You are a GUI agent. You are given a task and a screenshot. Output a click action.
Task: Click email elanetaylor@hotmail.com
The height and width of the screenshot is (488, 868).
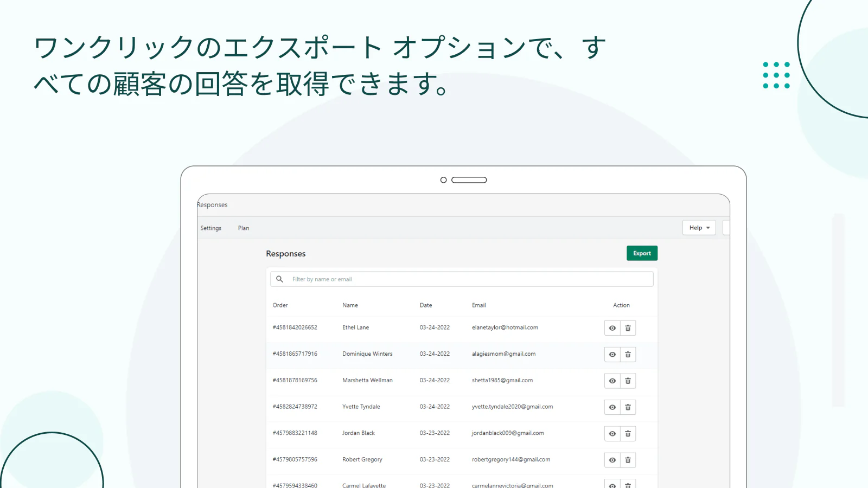click(x=505, y=328)
